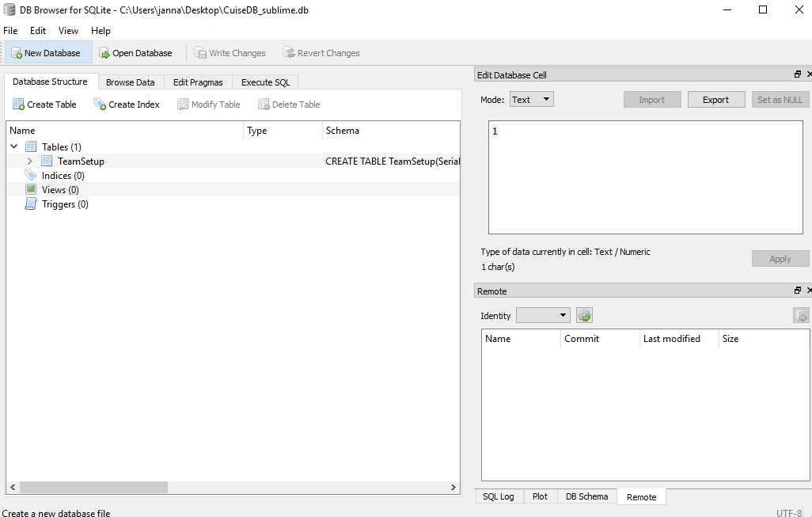Click the Tables (1) table icon
This screenshot has height=517, width=812.
[x=31, y=146]
